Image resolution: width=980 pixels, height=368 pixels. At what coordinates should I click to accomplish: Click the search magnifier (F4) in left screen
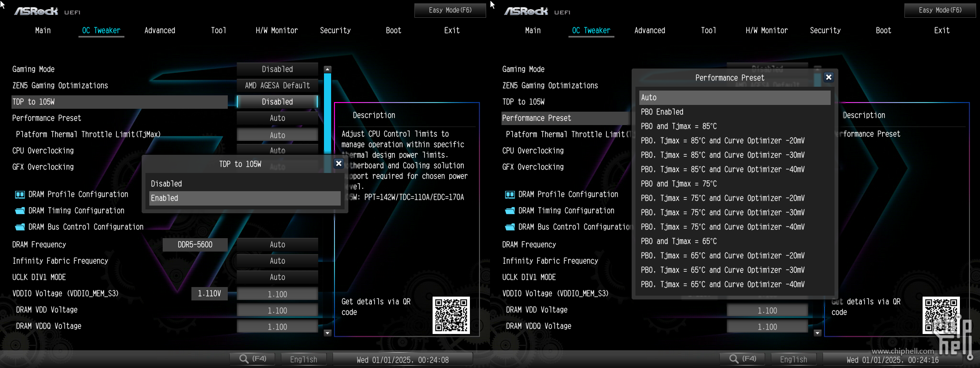252,359
